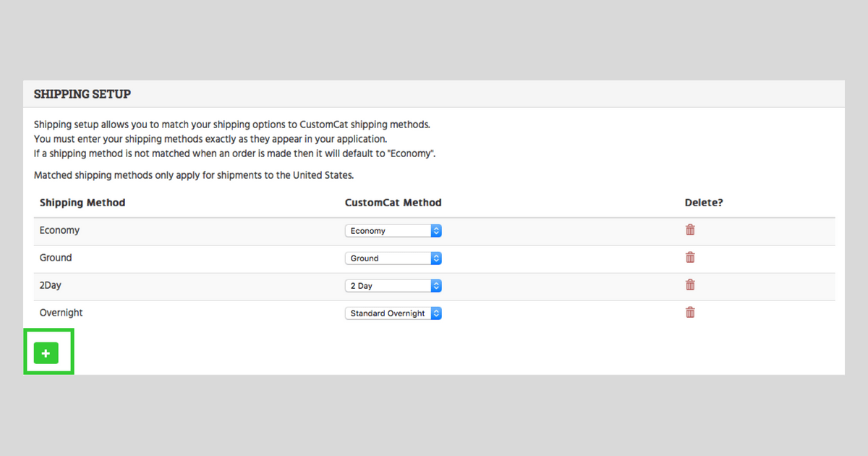The width and height of the screenshot is (868, 456).
Task: Click the 2Day shipping method name
Action: pos(51,285)
